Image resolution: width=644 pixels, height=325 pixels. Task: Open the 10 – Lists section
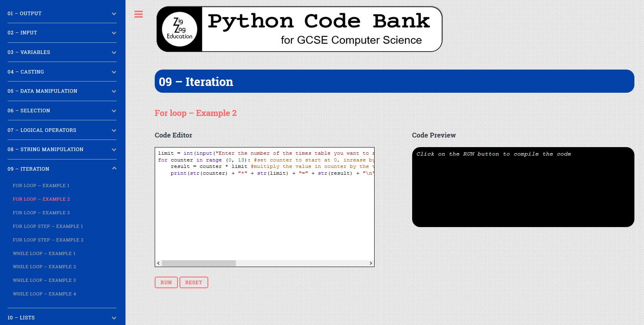(62, 318)
